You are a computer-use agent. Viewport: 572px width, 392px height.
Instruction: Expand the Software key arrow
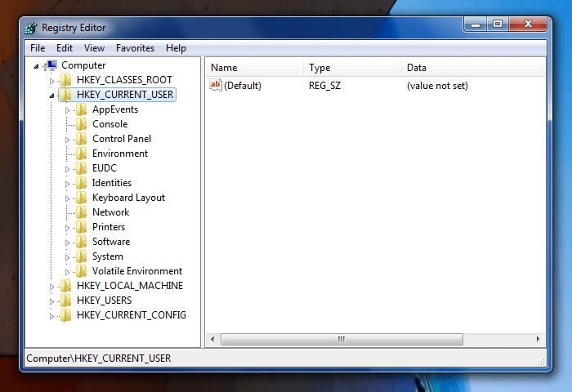pyautogui.click(x=67, y=243)
